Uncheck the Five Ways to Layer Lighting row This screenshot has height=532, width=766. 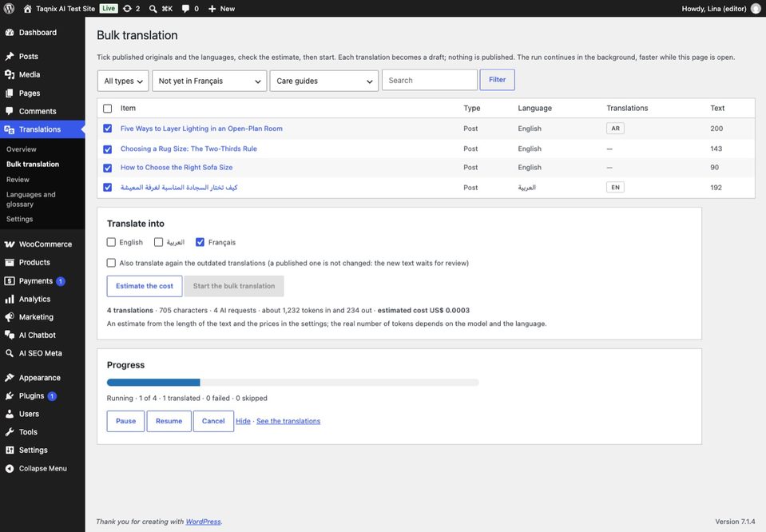[108, 129]
